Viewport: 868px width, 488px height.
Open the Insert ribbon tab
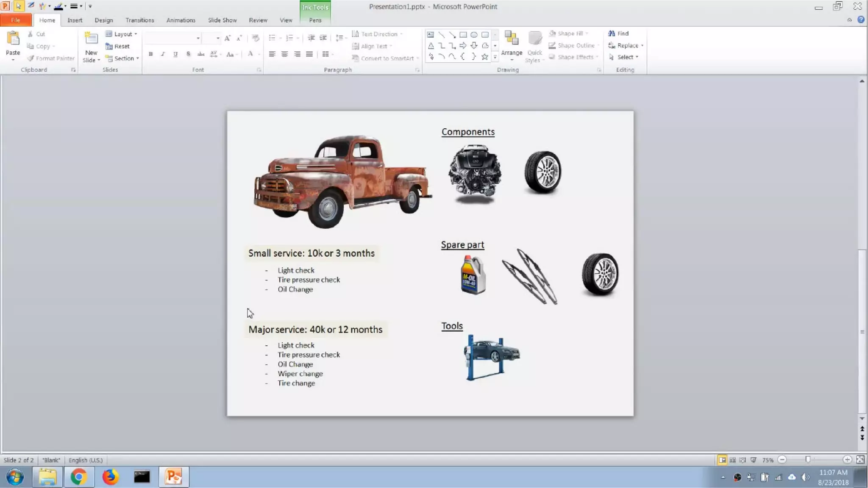tap(75, 20)
